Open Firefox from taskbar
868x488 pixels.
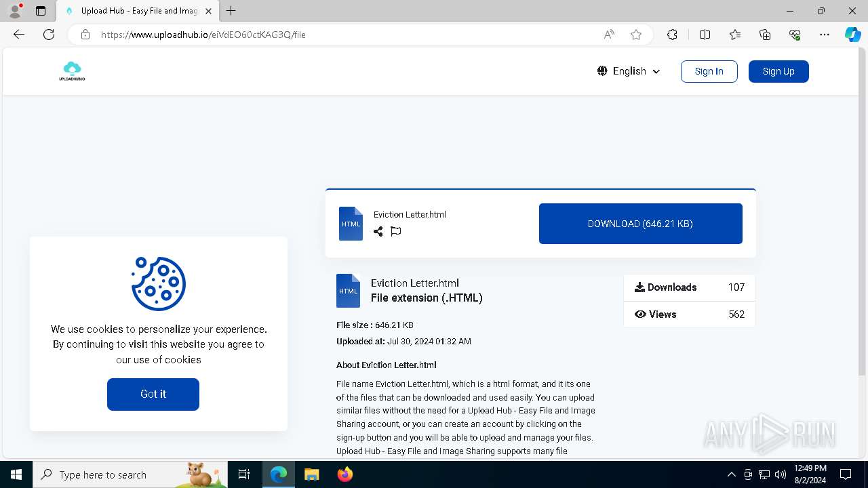click(x=344, y=474)
